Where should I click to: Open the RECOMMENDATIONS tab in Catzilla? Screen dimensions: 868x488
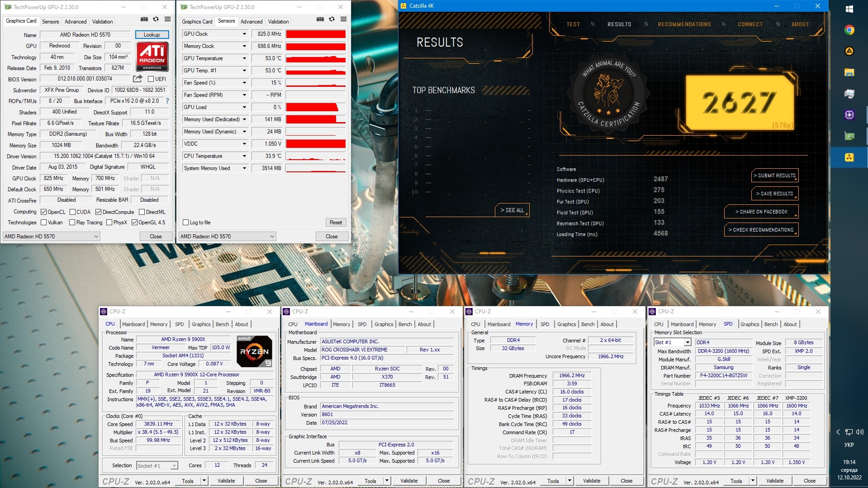point(684,24)
